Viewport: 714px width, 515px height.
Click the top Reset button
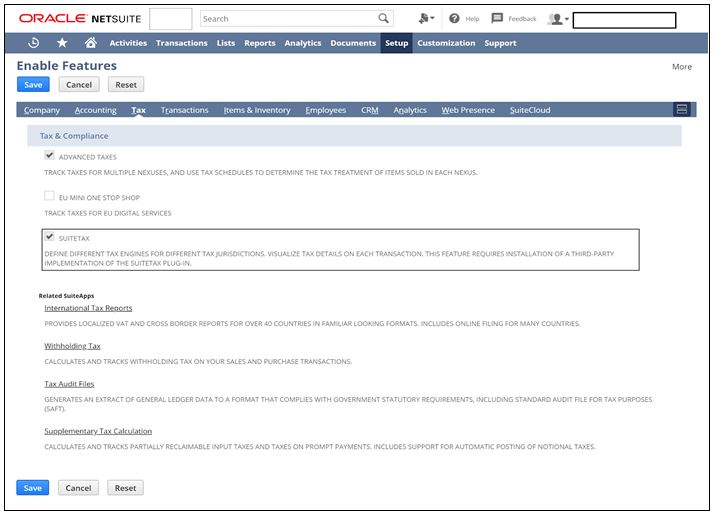[x=126, y=85]
